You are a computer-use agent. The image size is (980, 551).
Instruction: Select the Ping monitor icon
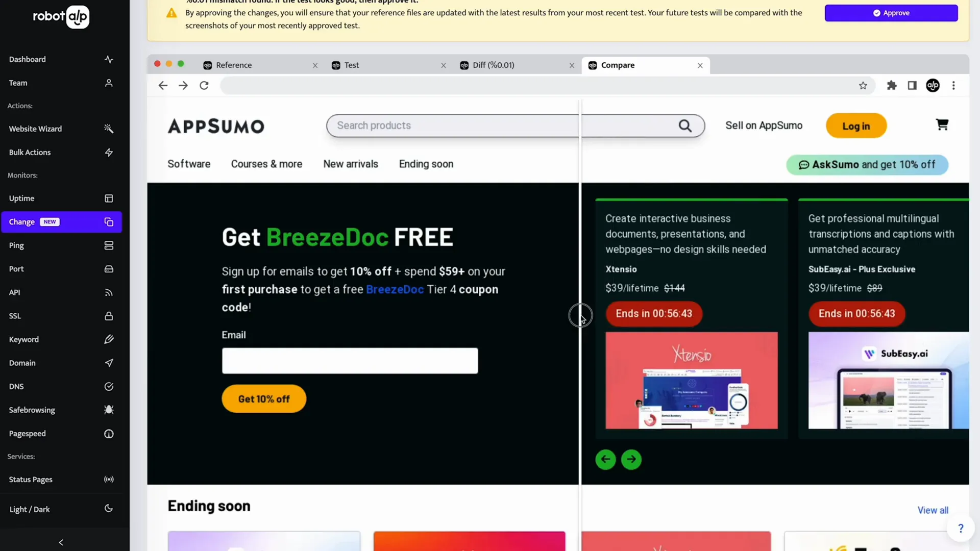pyautogui.click(x=109, y=245)
